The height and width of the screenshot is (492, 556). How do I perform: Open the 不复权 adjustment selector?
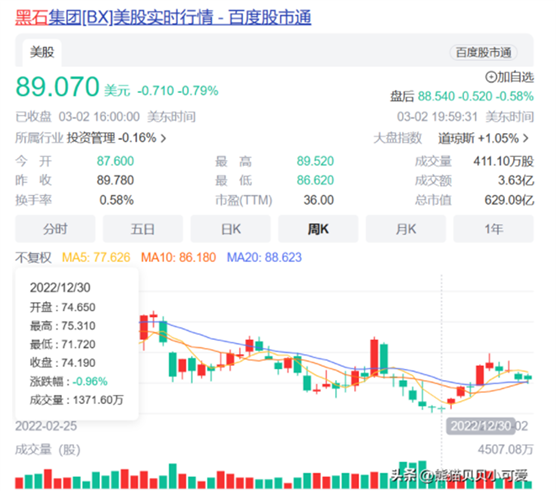tap(33, 257)
